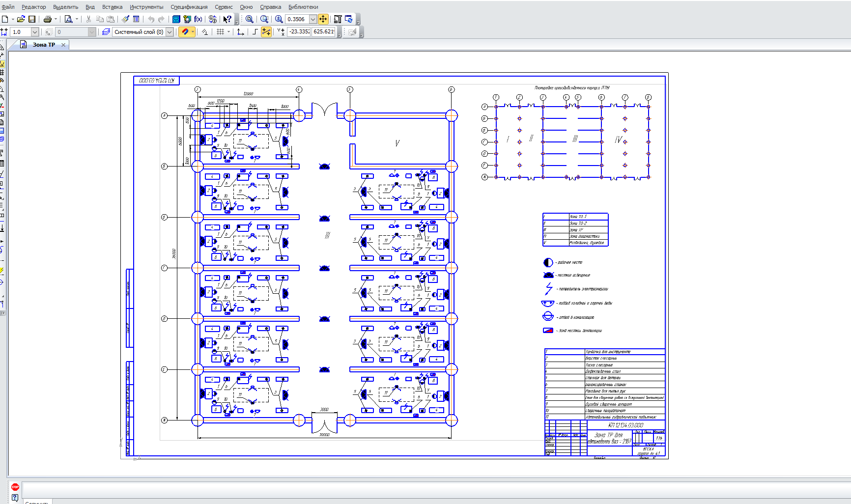Viewport: 851px width, 504px height.
Task: Expand the preview dropdown arrow
Action: pos(77,19)
